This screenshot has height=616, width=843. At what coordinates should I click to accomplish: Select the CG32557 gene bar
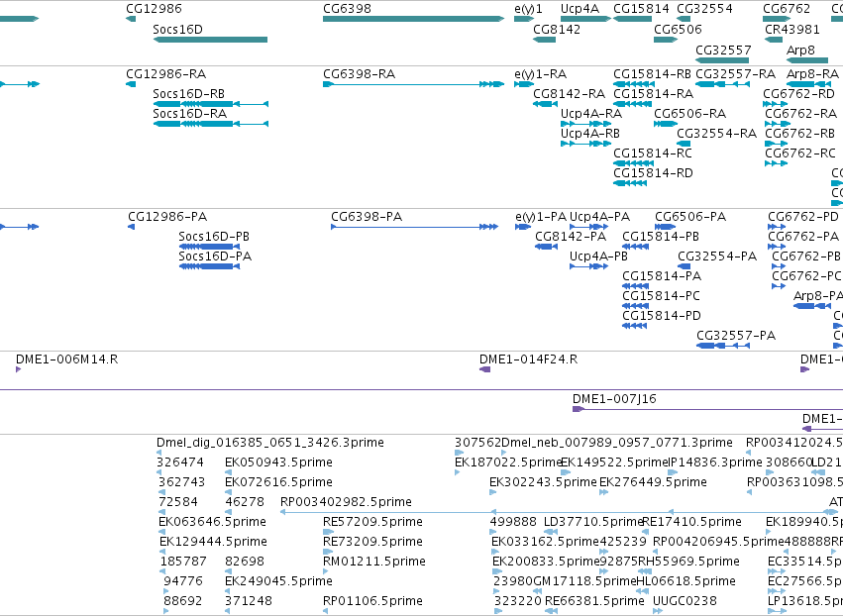[722, 60]
